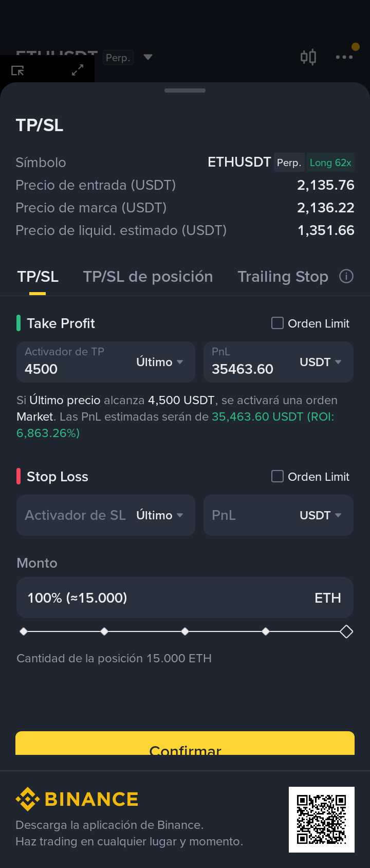Click the Trailing Stop info icon
The width and height of the screenshot is (370, 868).
(x=346, y=277)
